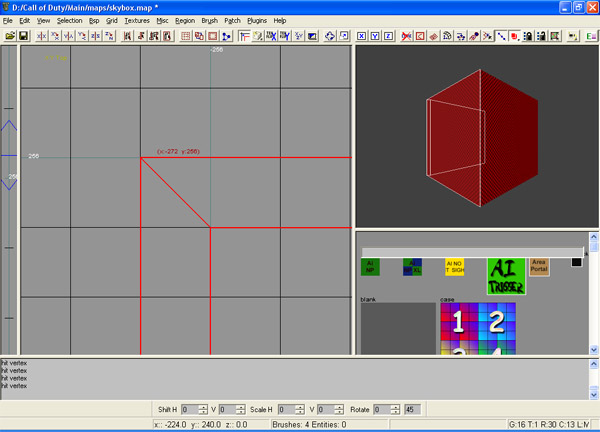Viewport: 600px width, 432px height.
Task: Select the AI TRIGGER texture thumbnail
Action: click(x=506, y=276)
